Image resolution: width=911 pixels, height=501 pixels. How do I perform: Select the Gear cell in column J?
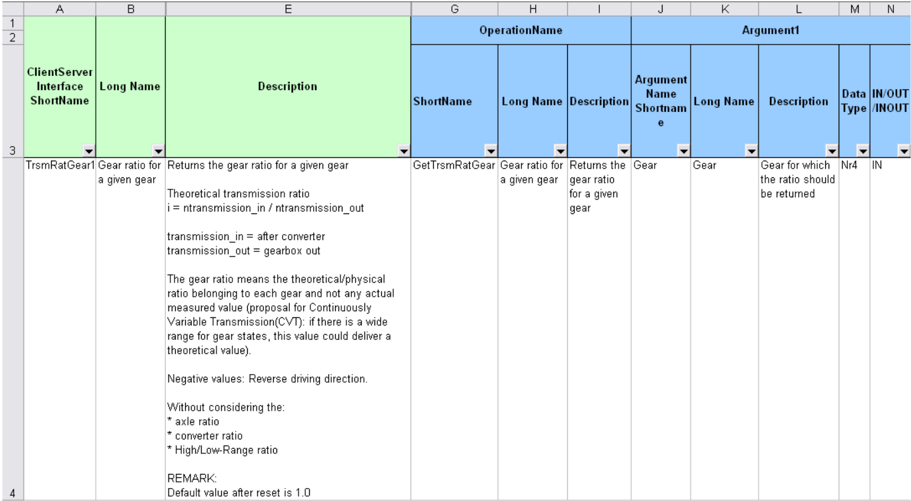[661, 329]
